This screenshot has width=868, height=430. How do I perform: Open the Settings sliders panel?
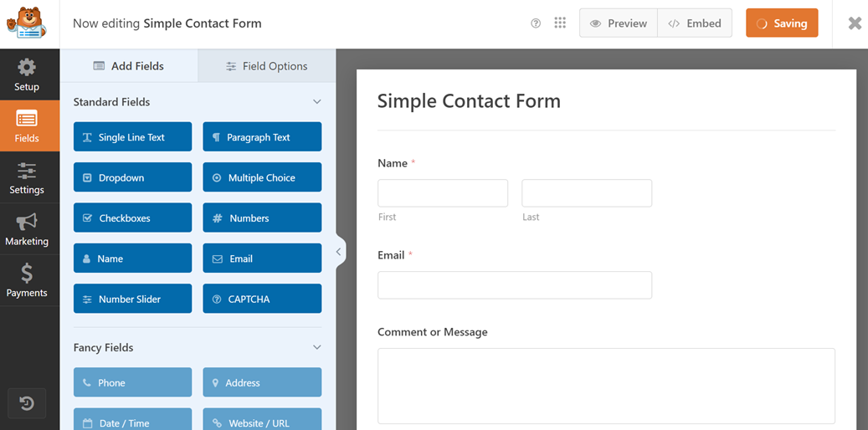pos(27,178)
